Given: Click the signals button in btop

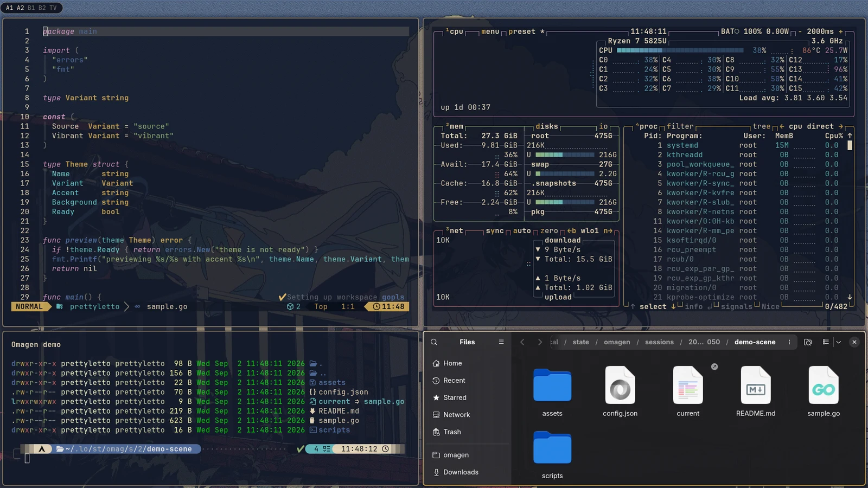Looking at the screenshot, I should (x=737, y=307).
